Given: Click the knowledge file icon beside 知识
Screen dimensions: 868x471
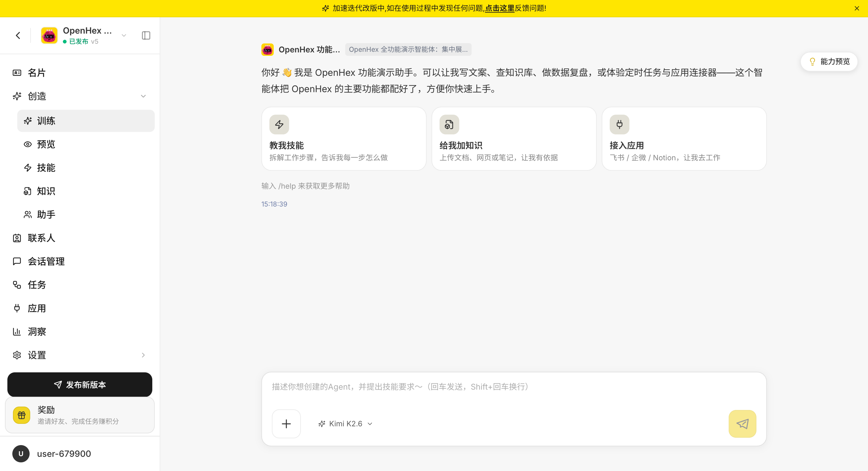Looking at the screenshot, I should point(28,191).
